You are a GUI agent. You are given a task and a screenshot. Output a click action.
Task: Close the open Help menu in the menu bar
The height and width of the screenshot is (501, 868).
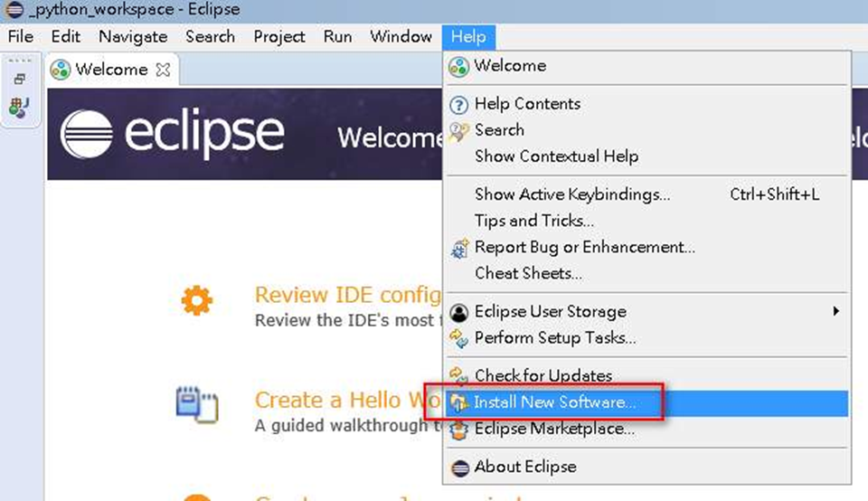click(468, 37)
